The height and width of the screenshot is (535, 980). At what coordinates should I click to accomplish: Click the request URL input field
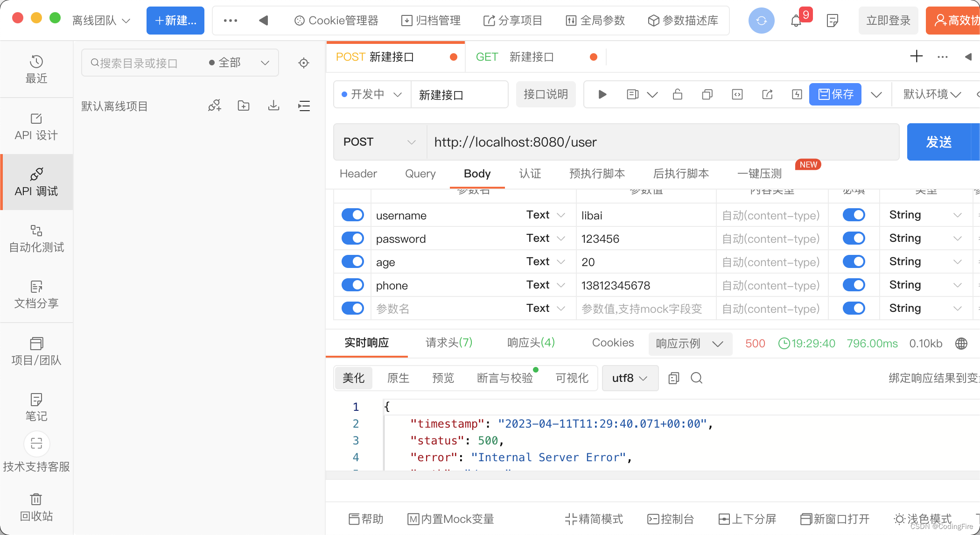click(x=663, y=142)
